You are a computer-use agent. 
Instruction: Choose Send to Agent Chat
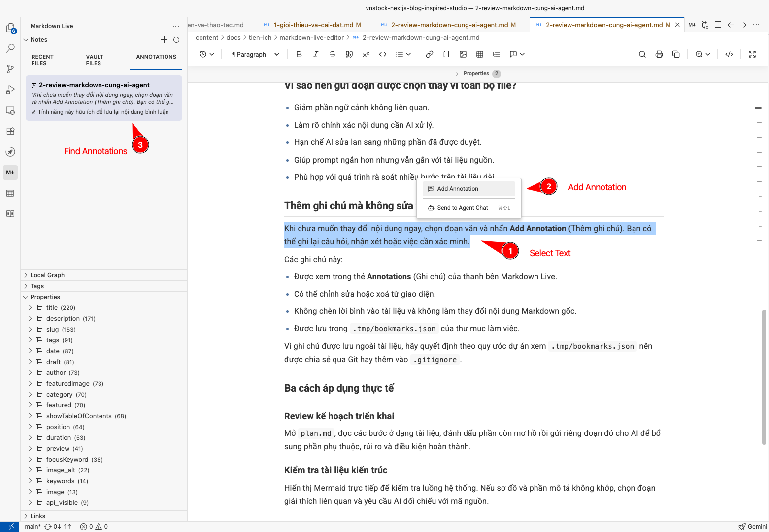point(468,208)
